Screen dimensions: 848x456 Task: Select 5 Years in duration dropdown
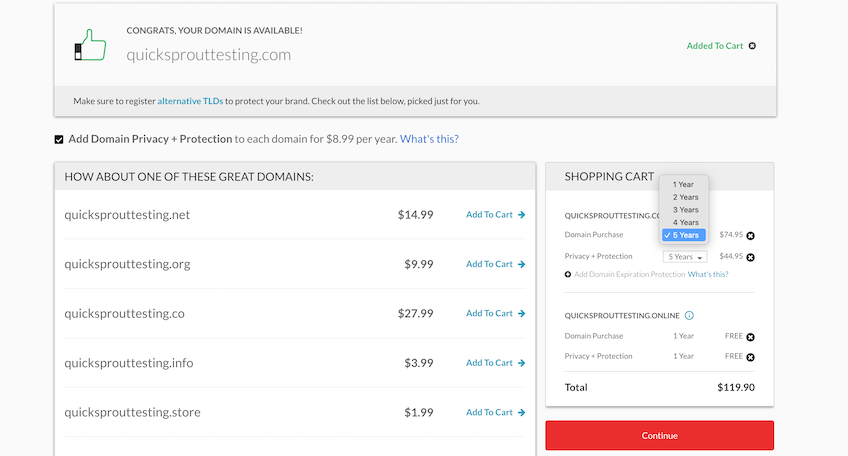coord(684,235)
